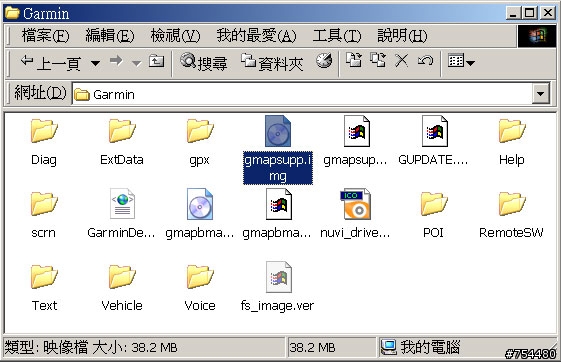Open the Search (搜尋) pane
This screenshot has height=362, width=561.
(x=203, y=63)
